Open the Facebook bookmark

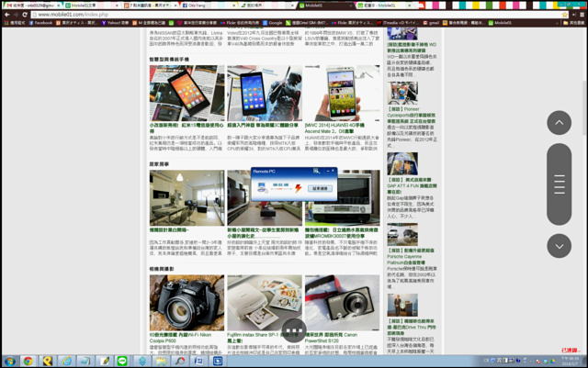click(x=40, y=23)
